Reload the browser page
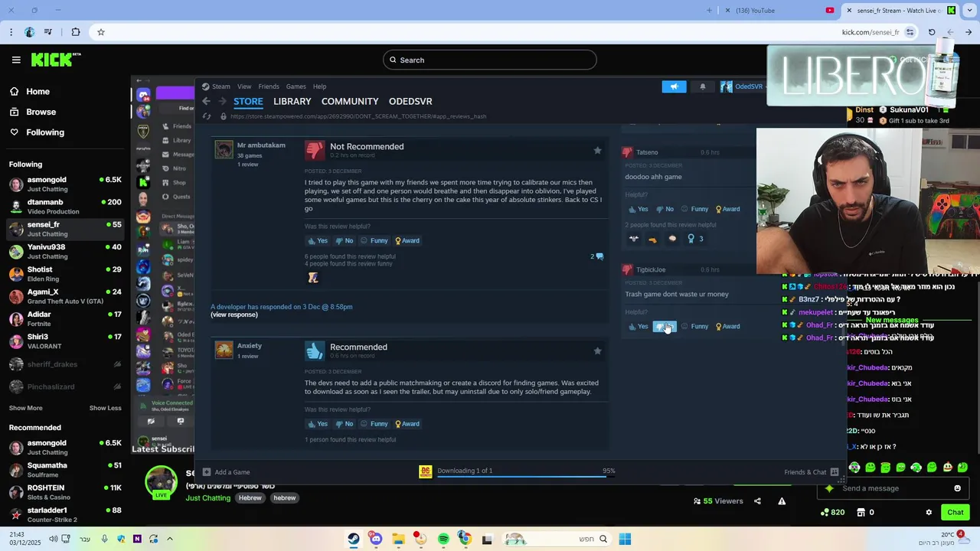The width and height of the screenshot is (980, 551). pyautogui.click(x=931, y=32)
